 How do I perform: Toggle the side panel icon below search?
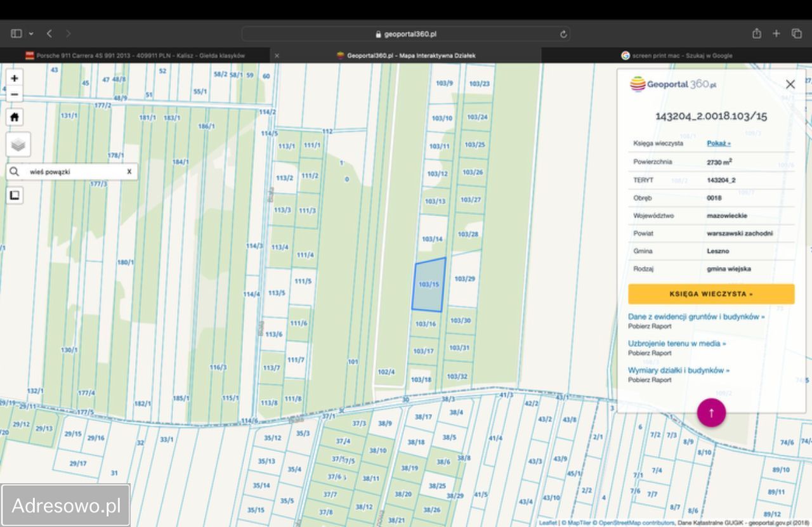(15, 195)
